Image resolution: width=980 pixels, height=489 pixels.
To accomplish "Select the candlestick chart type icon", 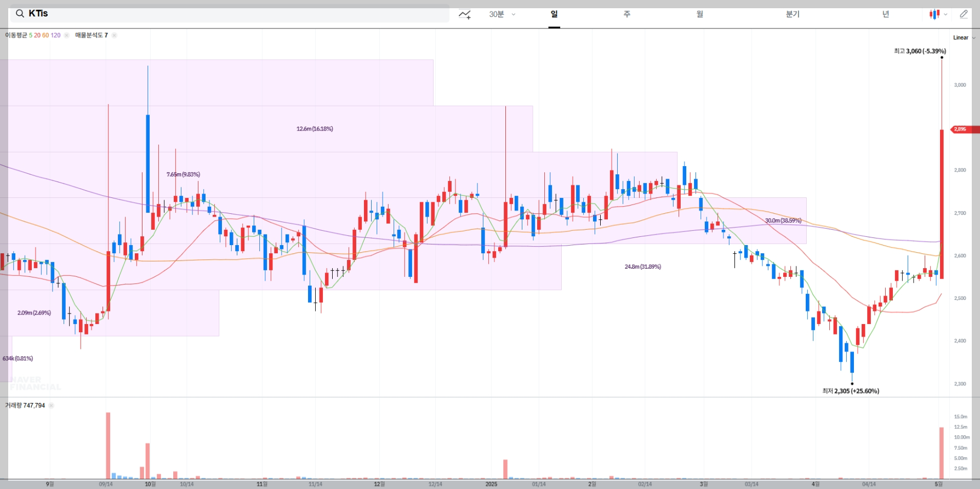I will click(x=935, y=14).
